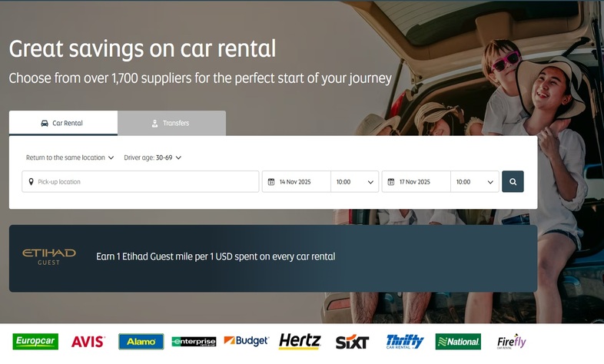Select the Car Rental tab
The height and width of the screenshot is (364, 604).
[x=63, y=123]
